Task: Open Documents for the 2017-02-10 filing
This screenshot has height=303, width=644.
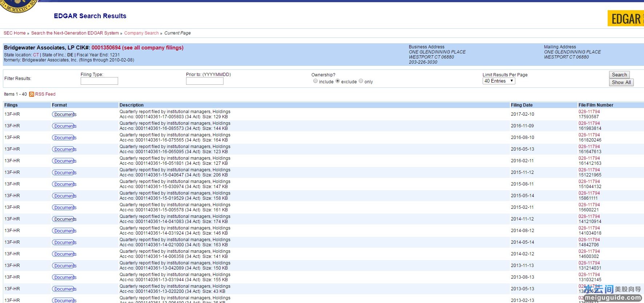Action: pyautogui.click(x=64, y=114)
